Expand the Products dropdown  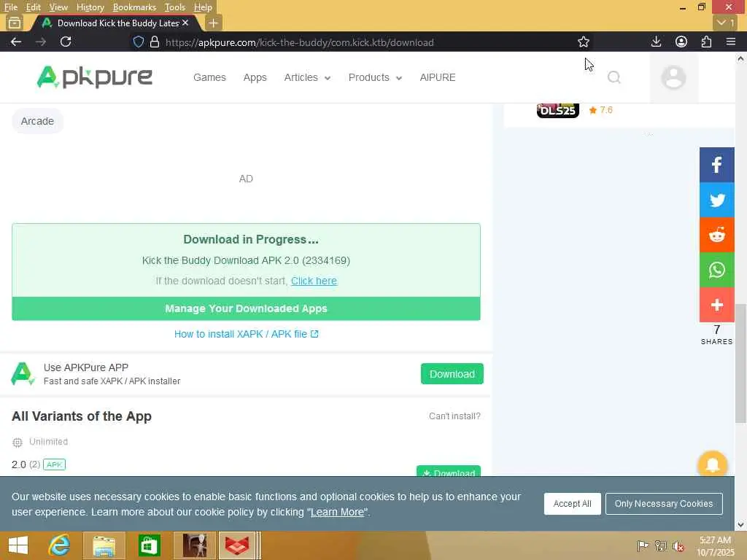click(x=375, y=77)
